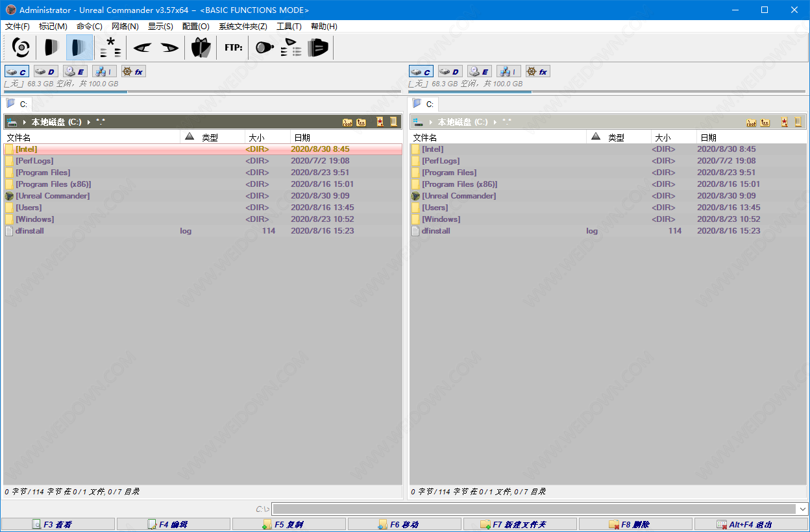The height and width of the screenshot is (532, 810).
Task: Open left panel history list icon
Action: pyautogui.click(x=393, y=122)
